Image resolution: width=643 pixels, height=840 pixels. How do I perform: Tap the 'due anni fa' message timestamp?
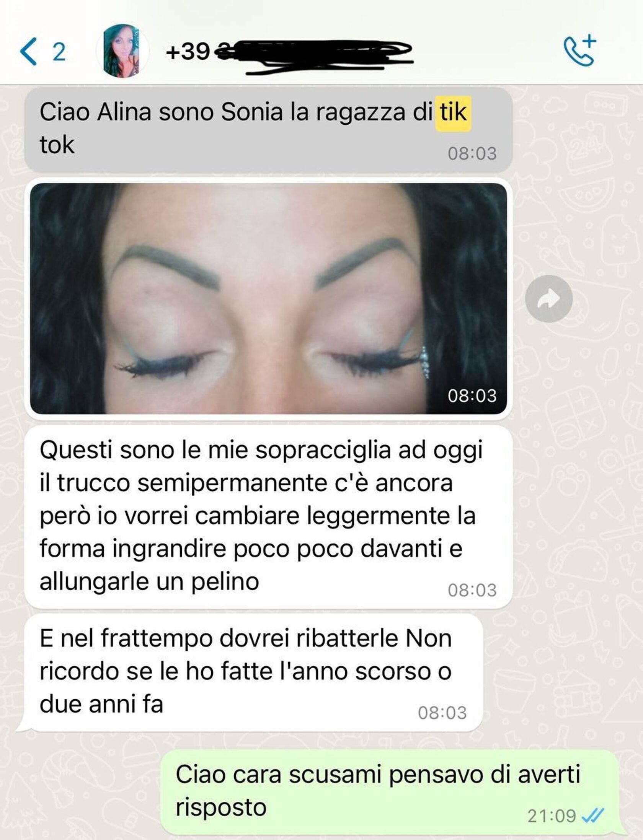[442, 713]
